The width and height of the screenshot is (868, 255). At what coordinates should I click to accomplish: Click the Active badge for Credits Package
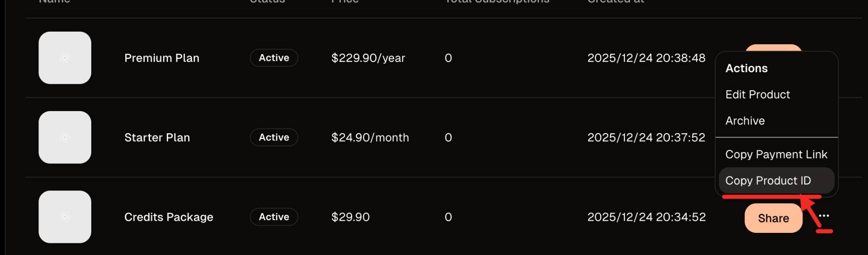274,217
